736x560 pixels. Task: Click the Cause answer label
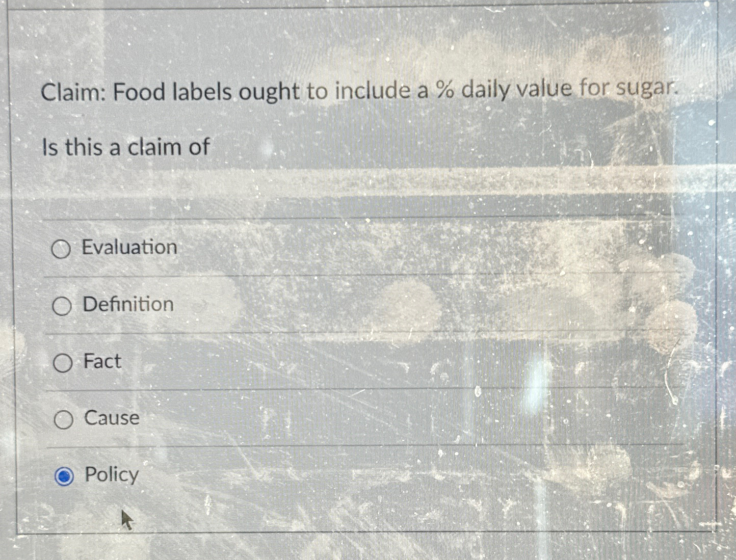(111, 418)
